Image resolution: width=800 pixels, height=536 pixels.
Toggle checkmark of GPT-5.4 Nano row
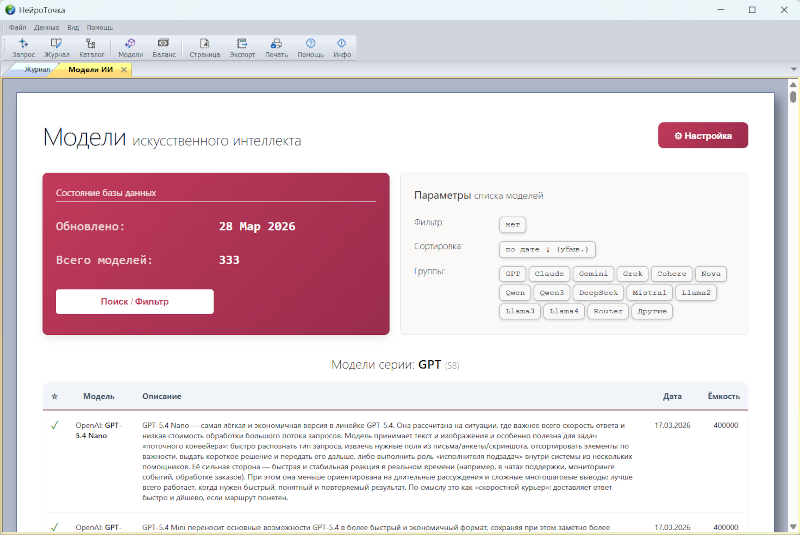55,425
